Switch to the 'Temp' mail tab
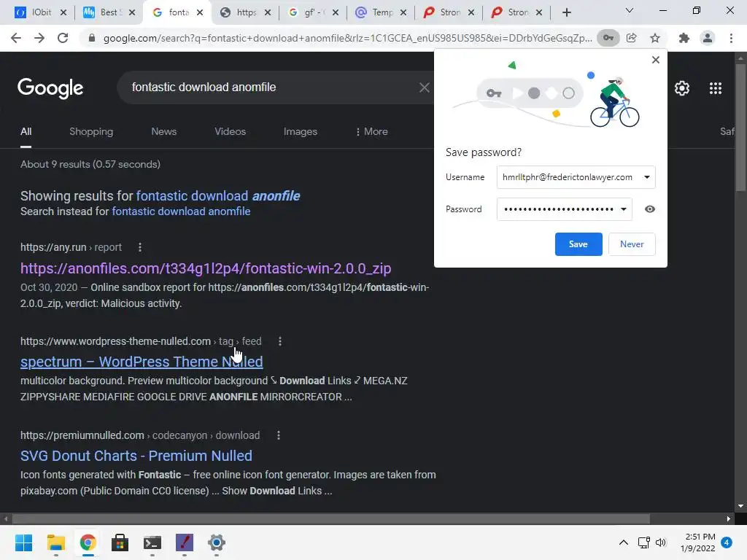Viewport: 747px width, 560px height. point(376,12)
